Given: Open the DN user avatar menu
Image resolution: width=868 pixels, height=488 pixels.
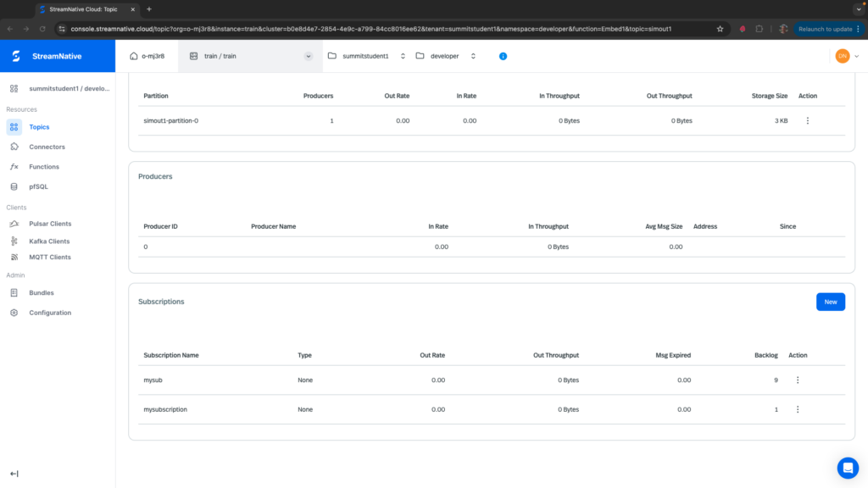Looking at the screenshot, I should pos(843,56).
